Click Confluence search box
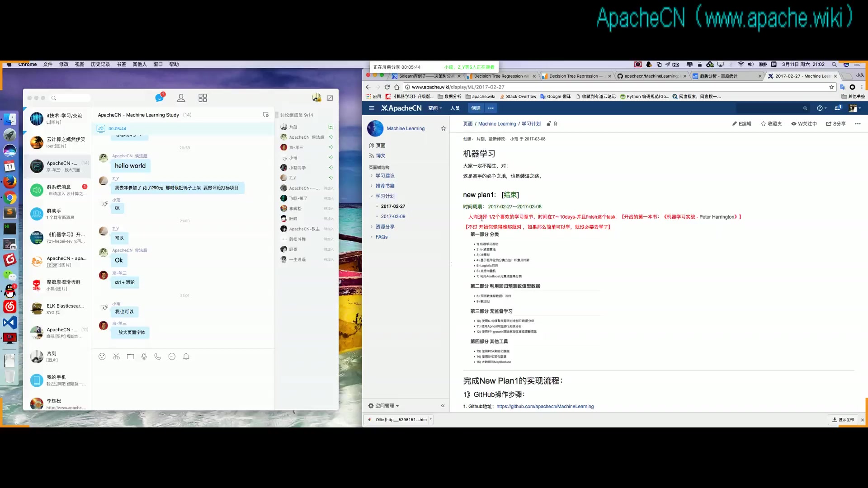Viewport: 868px width, 488px height. [x=773, y=108]
